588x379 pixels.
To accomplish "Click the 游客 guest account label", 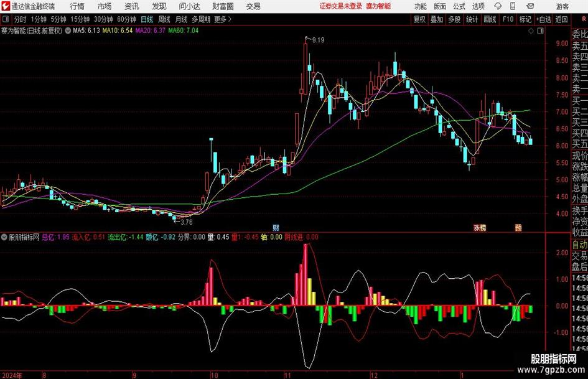I will click(x=562, y=6).
